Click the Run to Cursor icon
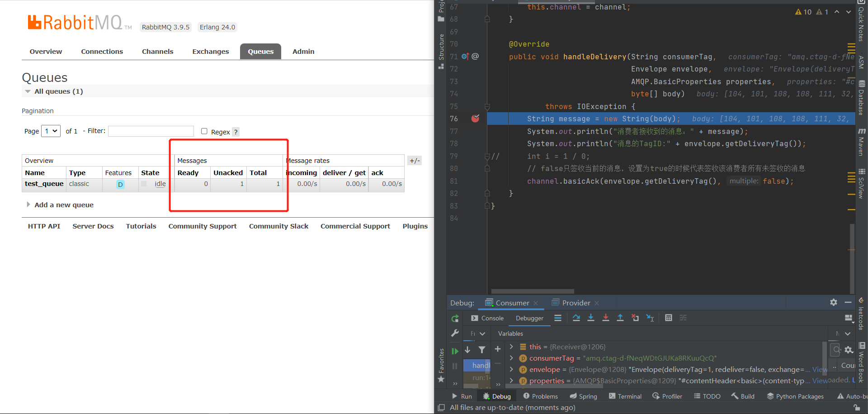The image size is (868, 414). coord(650,318)
